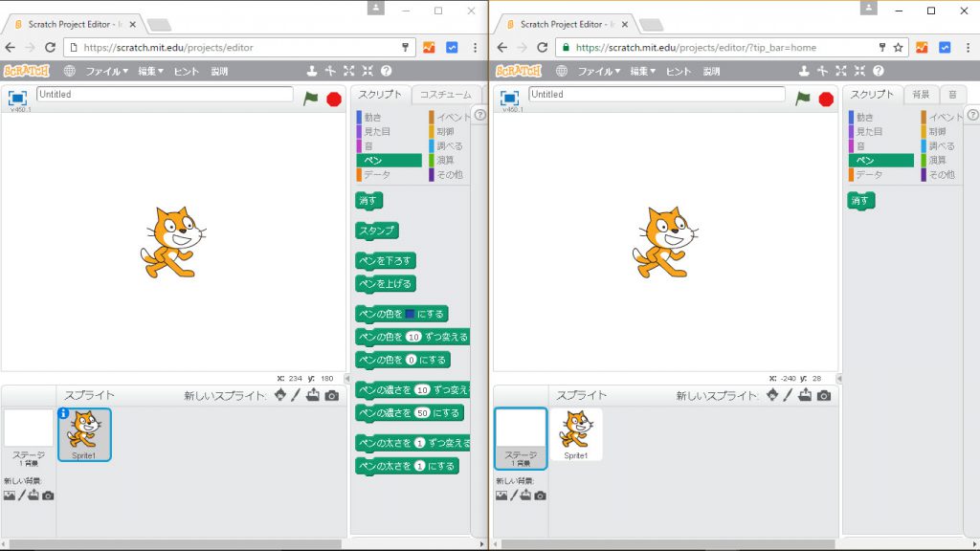Image resolution: width=980 pixels, height=551 pixels.
Task: Take backdrop from camera in left window
Action: pos(48,496)
